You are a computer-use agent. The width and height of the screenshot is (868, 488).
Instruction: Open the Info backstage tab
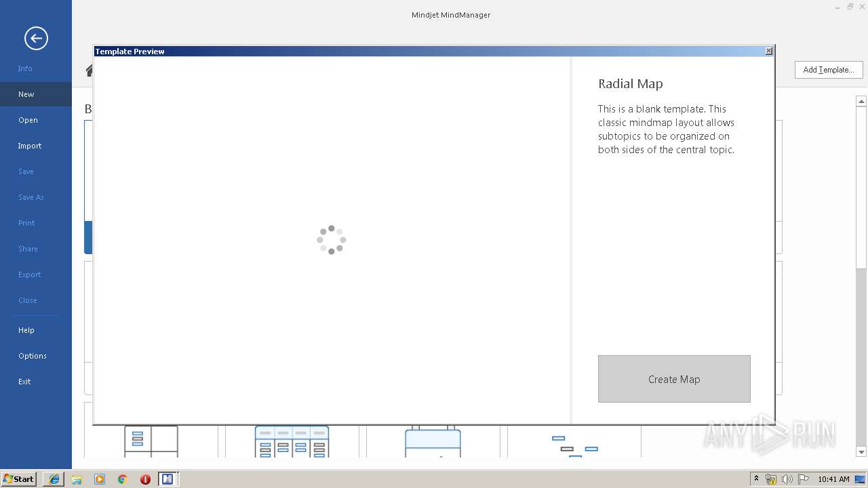click(25, 68)
